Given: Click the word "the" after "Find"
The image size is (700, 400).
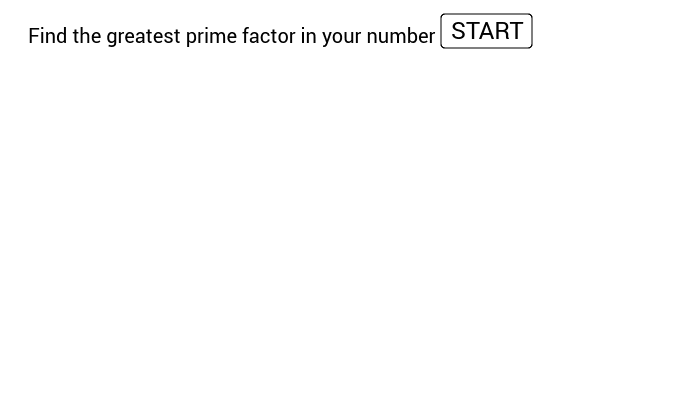Looking at the screenshot, I should pos(87,36).
